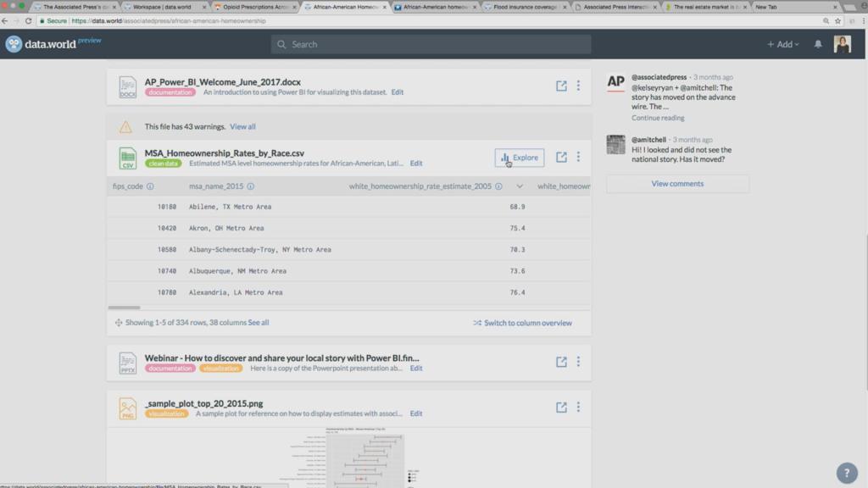Click the warning triangle icon

coord(125,127)
